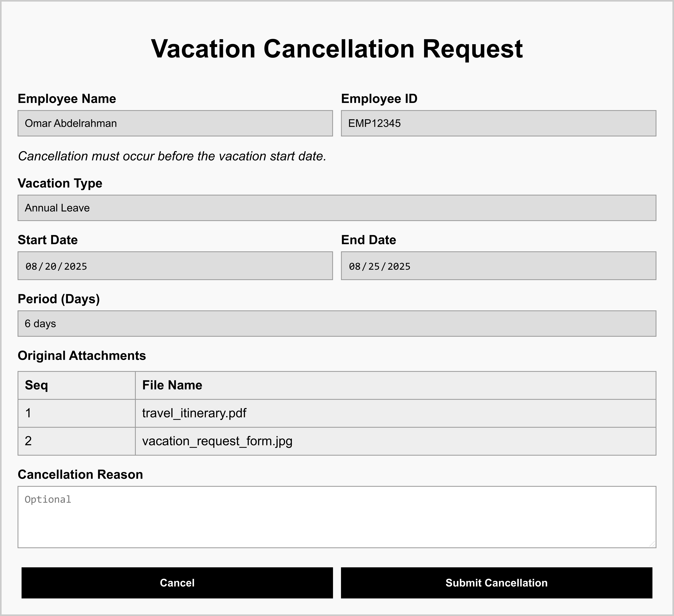Click the Seq column header
The image size is (674, 616).
coord(36,385)
